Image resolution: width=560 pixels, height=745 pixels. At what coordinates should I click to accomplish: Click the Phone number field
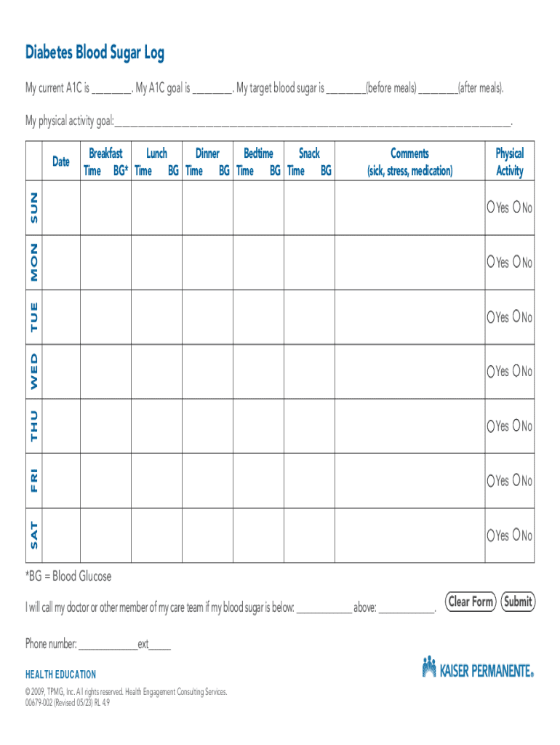[x=108, y=645]
